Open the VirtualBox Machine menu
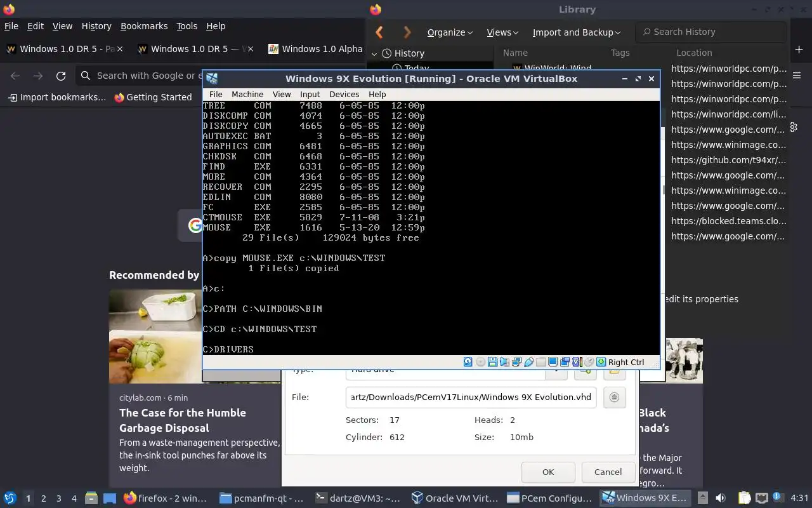 click(x=247, y=94)
